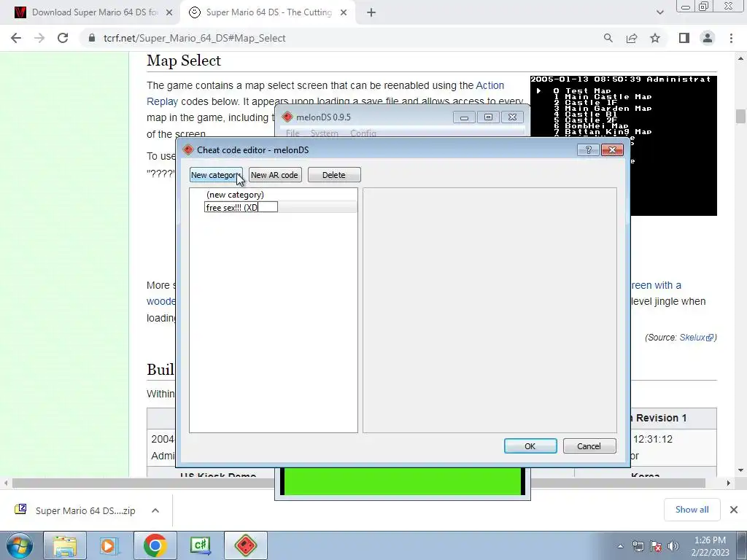Open the volume tray icon
747x560 pixels.
pyautogui.click(x=673, y=546)
